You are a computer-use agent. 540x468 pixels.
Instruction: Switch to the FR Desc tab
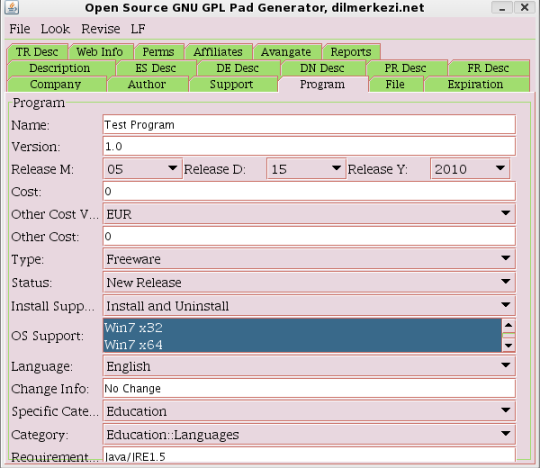488,68
